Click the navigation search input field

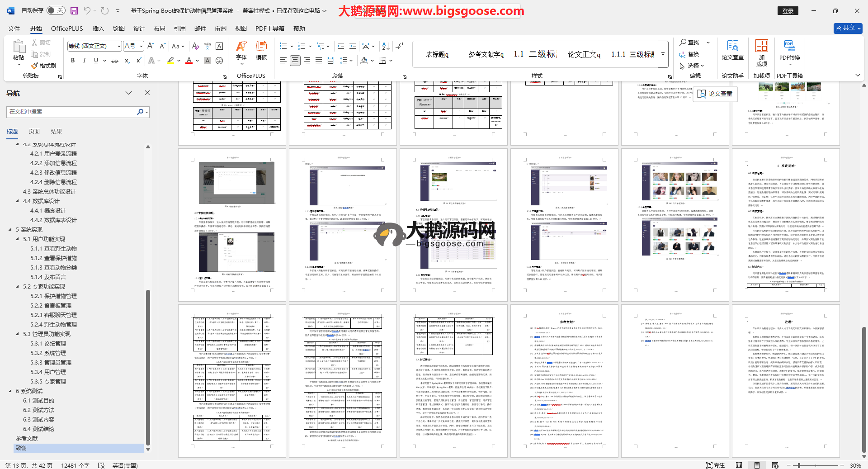click(x=72, y=112)
